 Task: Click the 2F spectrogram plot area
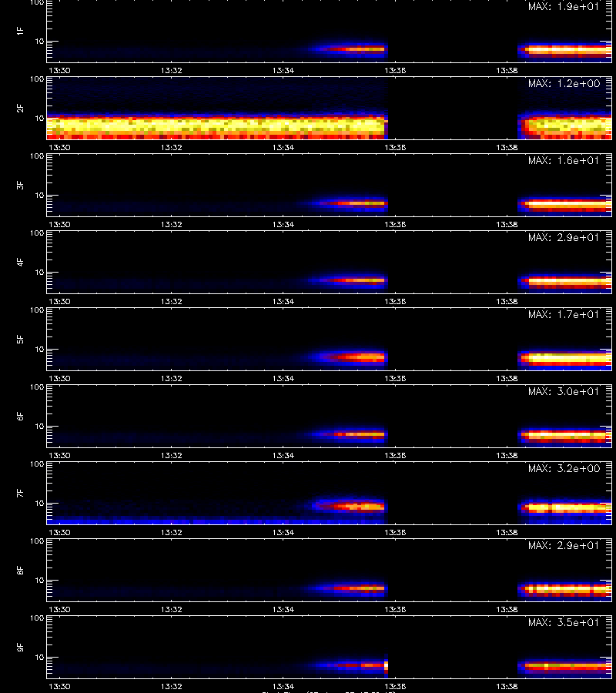click(330, 109)
